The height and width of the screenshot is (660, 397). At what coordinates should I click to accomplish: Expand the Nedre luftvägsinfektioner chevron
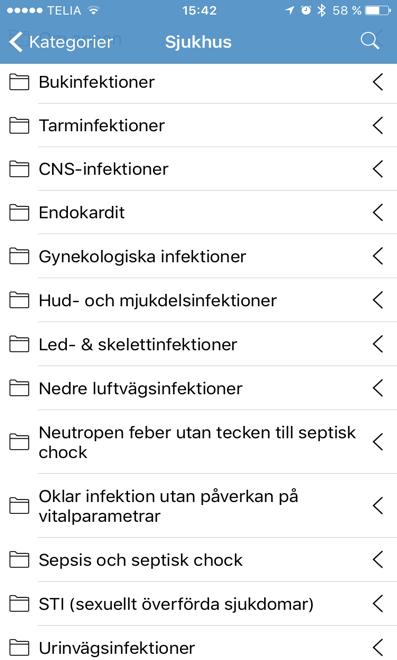tap(378, 388)
